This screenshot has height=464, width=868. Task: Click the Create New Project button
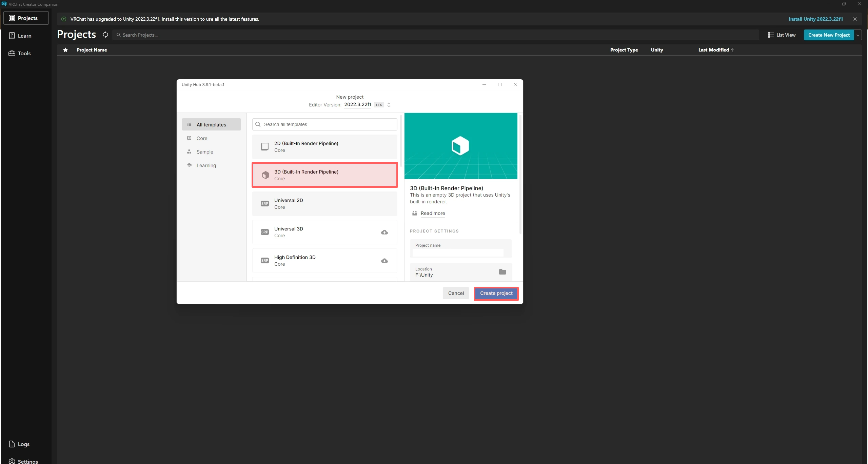(x=829, y=35)
